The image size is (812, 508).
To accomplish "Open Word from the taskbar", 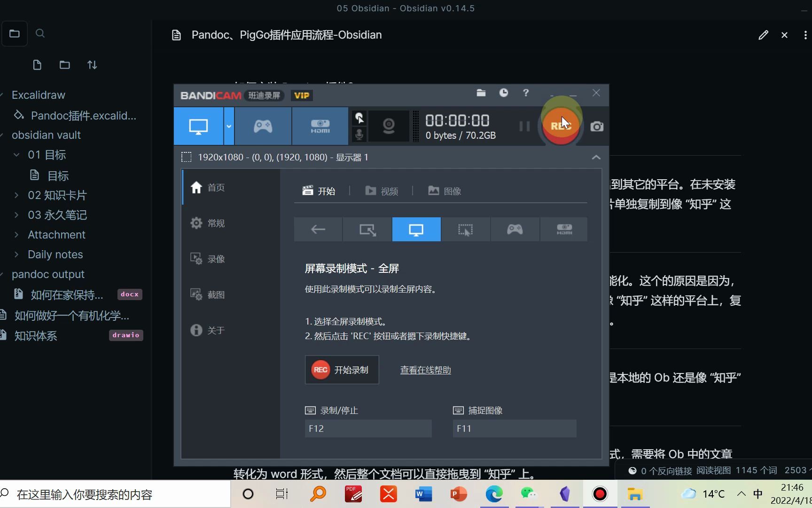I will 423,494.
